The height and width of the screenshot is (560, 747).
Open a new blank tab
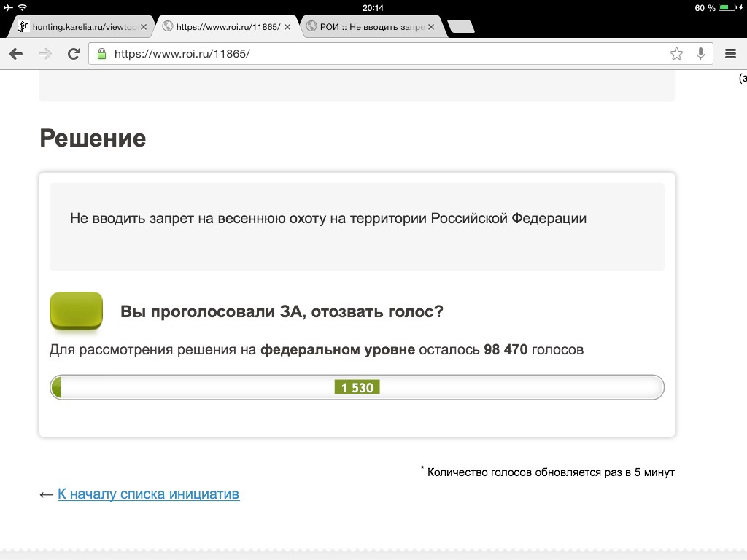460,27
